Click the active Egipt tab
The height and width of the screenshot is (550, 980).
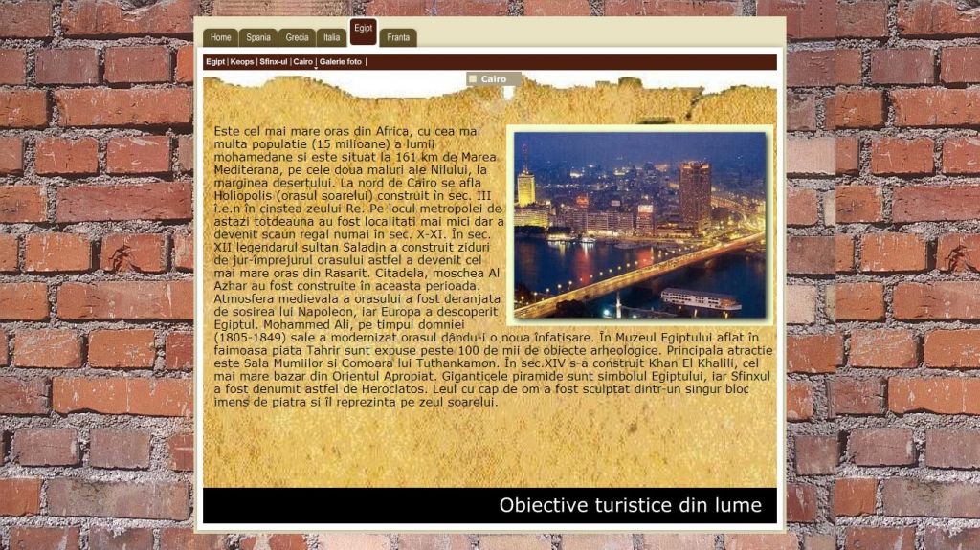point(363,30)
